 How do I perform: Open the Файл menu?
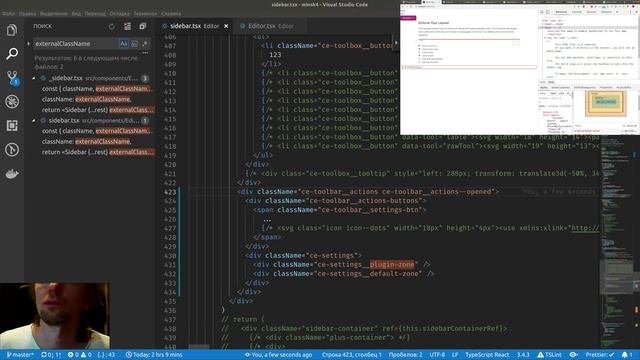[9, 13]
